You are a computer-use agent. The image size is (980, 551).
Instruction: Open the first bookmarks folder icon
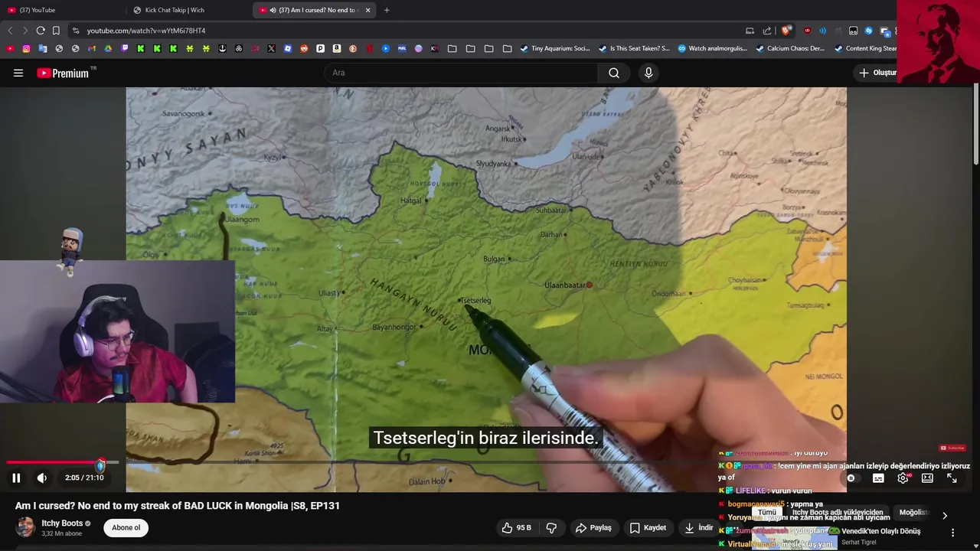coord(452,48)
